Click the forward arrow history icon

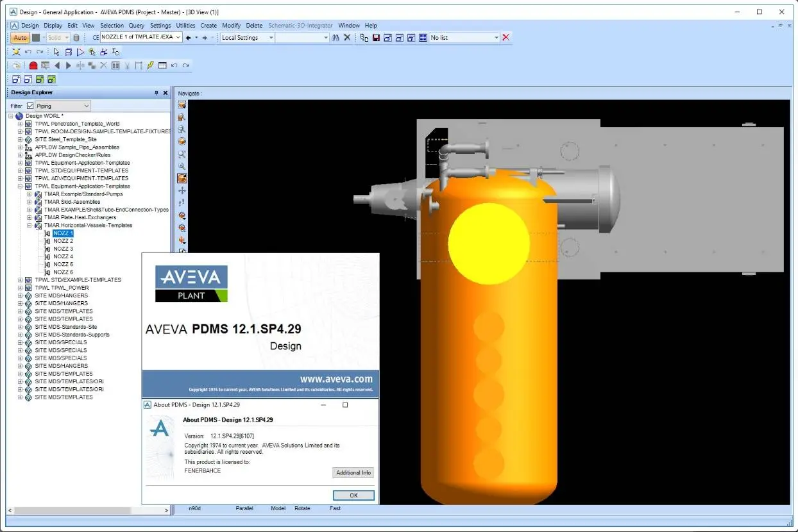pos(205,38)
